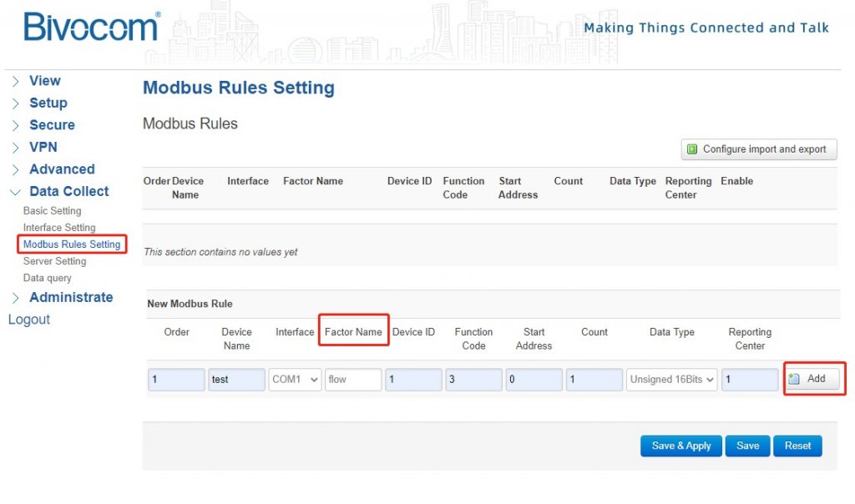The width and height of the screenshot is (855, 504).
Task: Open the Data query page
Action: coord(48,278)
